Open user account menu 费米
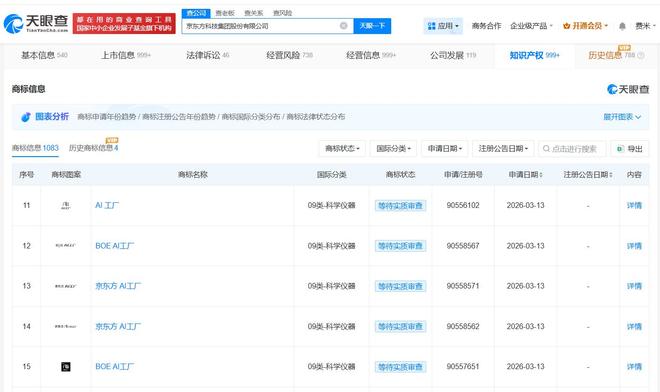This screenshot has width=660, height=392. [x=645, y=26]
